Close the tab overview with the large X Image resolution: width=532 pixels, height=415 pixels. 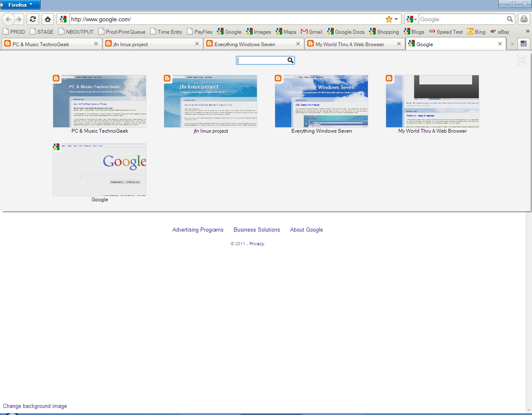[522, 60]
